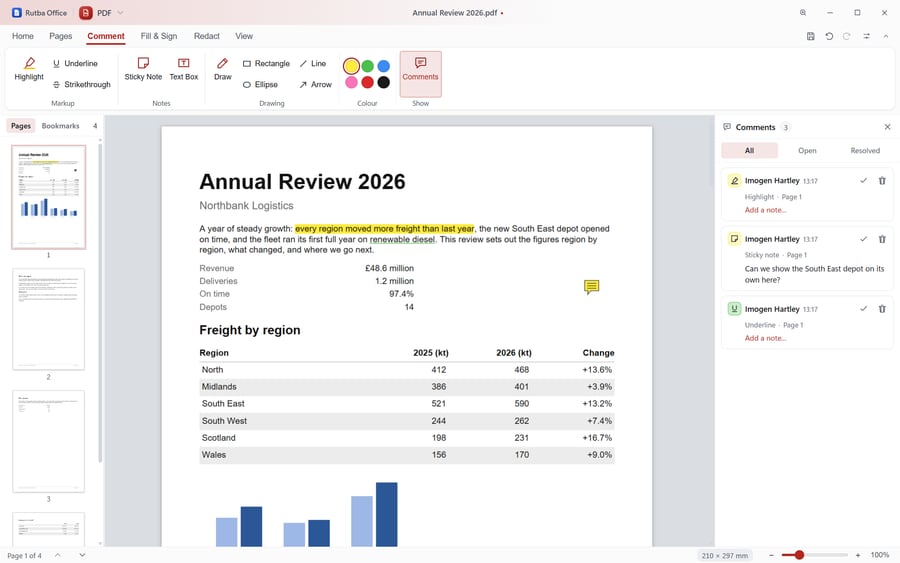Show the Bookmarks sidebar tab

pos(60,126)
